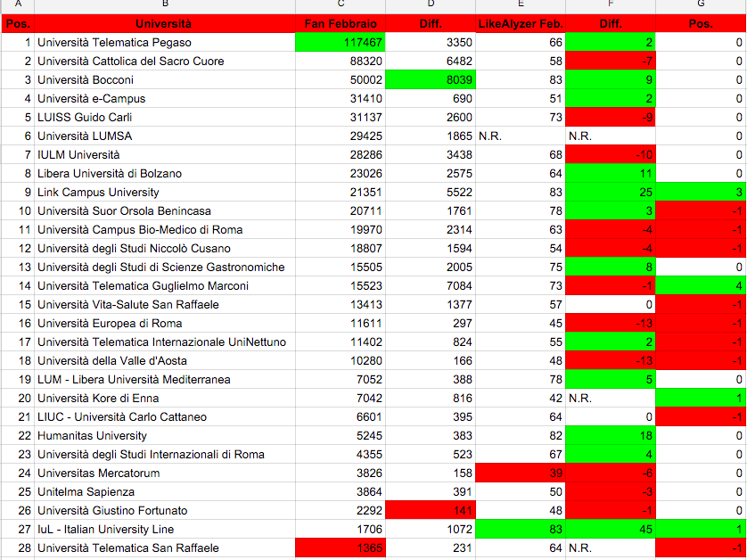Select the Università degli Studi Niccolò Cusano cell
Screen dimensions: 747x560
(x=165, y=248)
